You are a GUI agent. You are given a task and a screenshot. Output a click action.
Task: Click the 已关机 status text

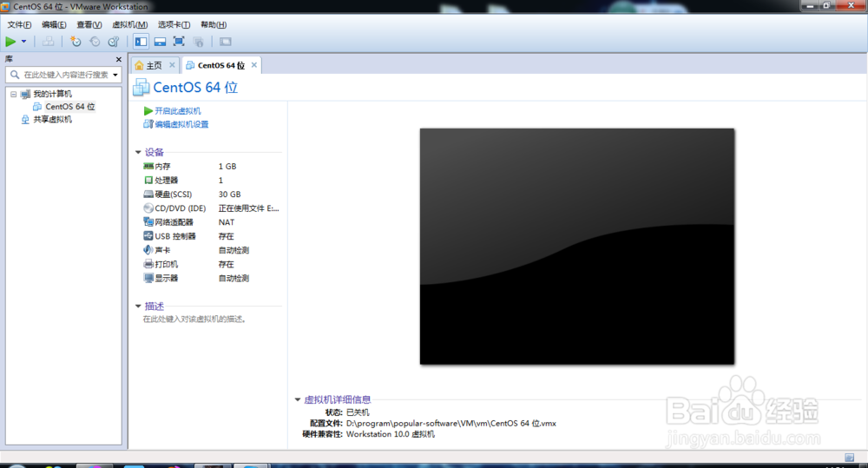[358, 412]
